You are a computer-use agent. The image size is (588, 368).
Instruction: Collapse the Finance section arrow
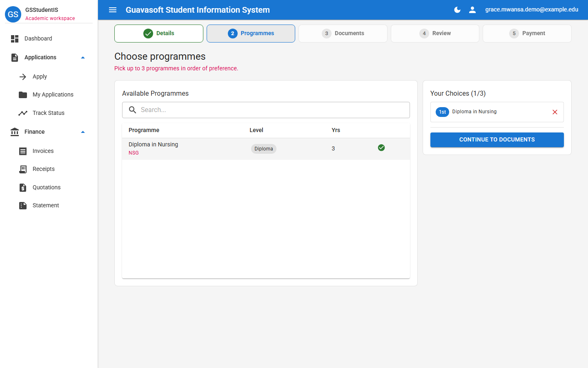tap(83, 132)
